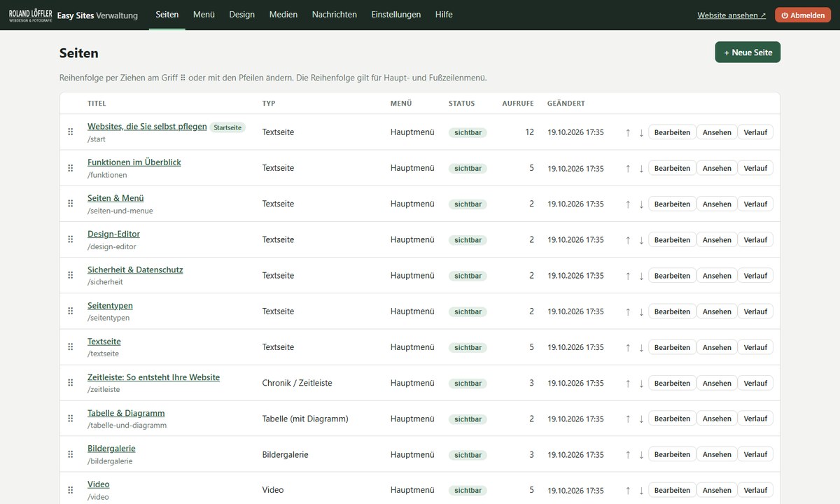840x504 pixels.
Task: Go to the Medien tab
Action: tap(283, 14)
